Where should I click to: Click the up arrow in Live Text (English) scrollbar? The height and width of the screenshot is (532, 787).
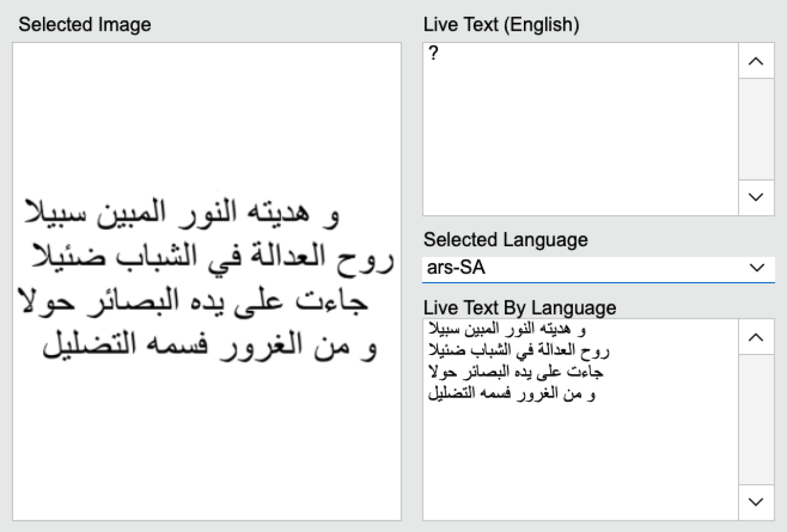point(756,61)
